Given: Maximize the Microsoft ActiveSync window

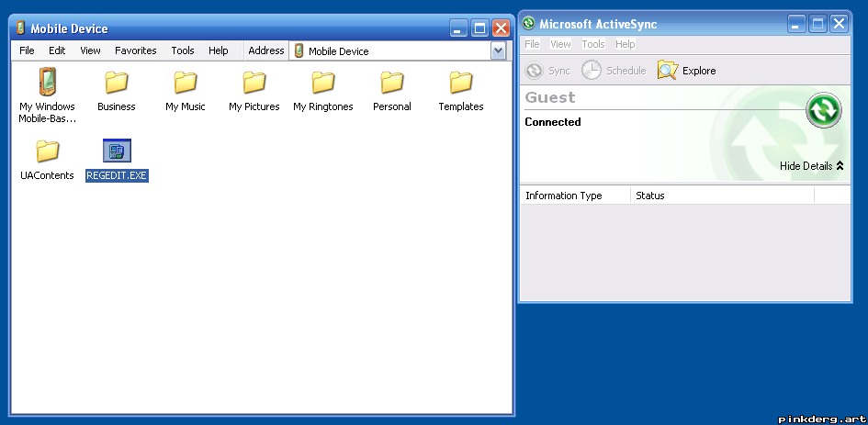Looking at the screenshot, I should tap(817, 24).
